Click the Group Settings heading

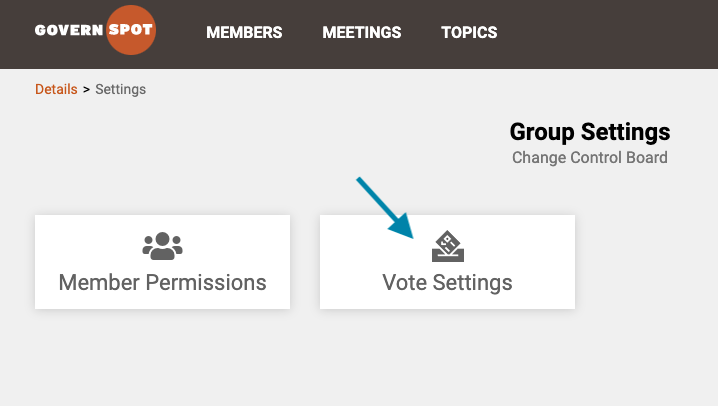pyautogui.click(x=590, y=132)
